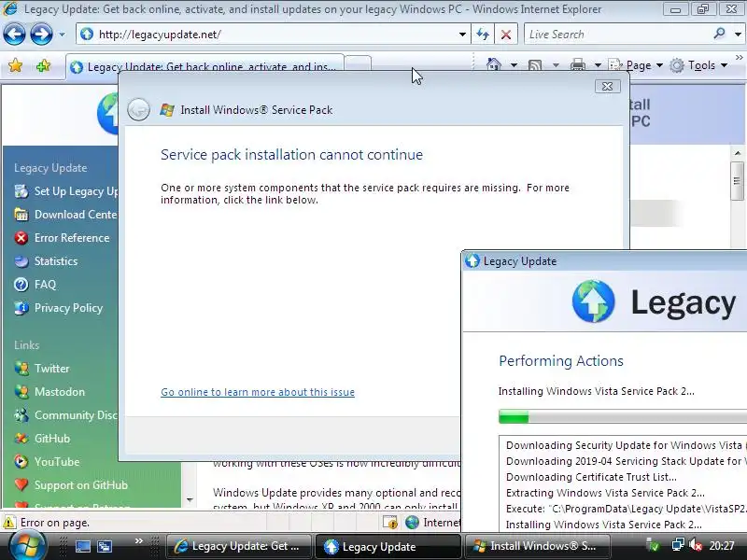Image resolution: width=747 pixels, height=560 pixels.
Task: Open Download Center sidebar link
Action: click(65, 215)
